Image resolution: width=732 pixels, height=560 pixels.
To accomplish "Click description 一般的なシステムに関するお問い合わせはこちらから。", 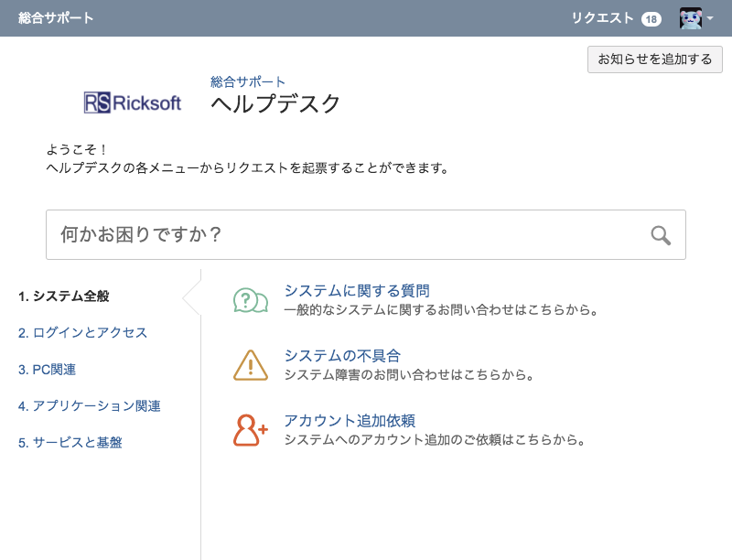I will pyautogui.click(x=441, y=310).
